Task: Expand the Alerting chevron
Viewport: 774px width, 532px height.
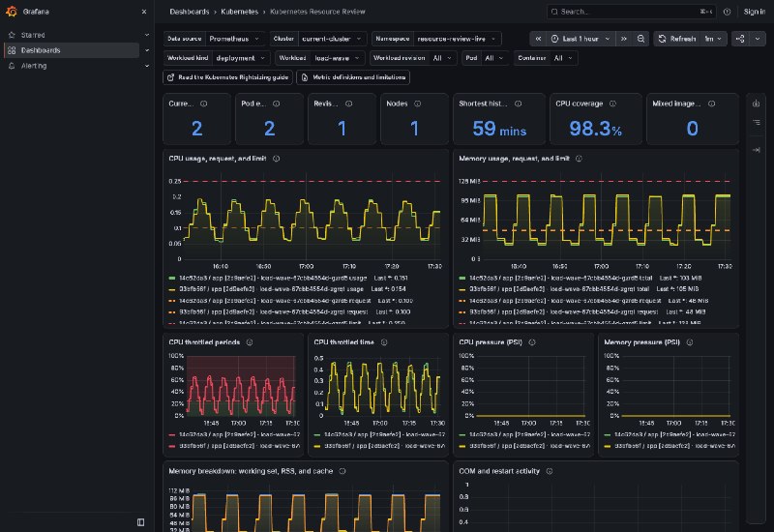Action: click(147, 66)
